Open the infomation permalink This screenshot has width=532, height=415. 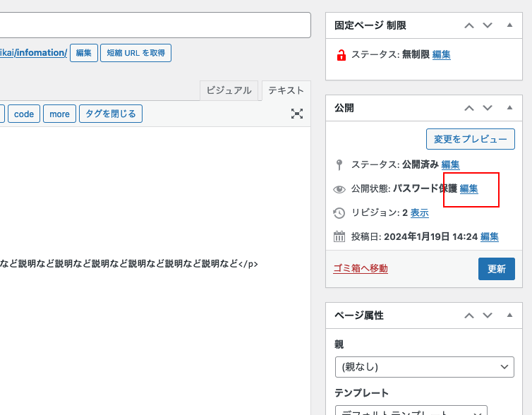(33, 53)
